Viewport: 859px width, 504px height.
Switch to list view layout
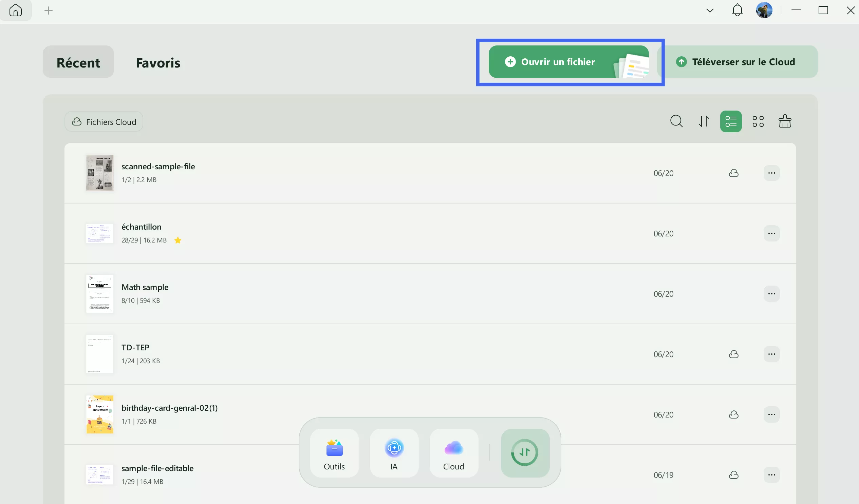pos(730,121)
